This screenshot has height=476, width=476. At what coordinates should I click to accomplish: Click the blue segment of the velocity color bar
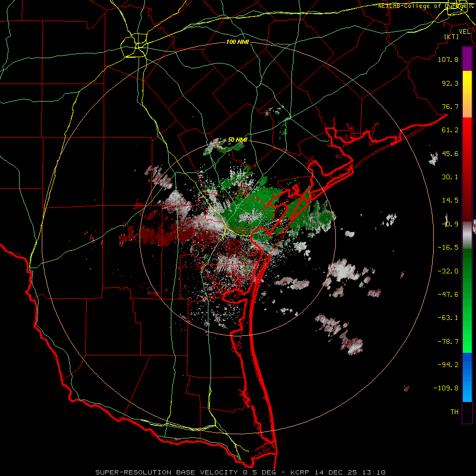click(467, 377)
